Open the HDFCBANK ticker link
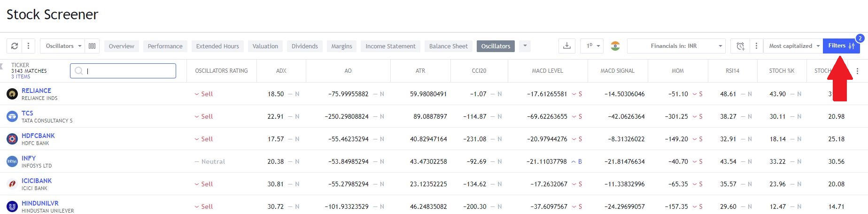 point(38,136)
